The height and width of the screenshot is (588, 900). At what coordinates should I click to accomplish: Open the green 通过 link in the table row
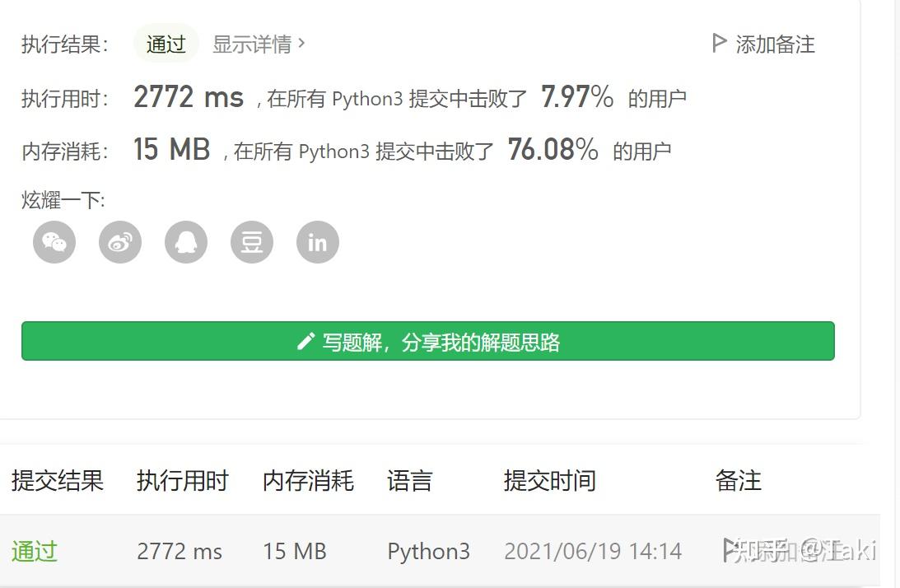[35, 551]
